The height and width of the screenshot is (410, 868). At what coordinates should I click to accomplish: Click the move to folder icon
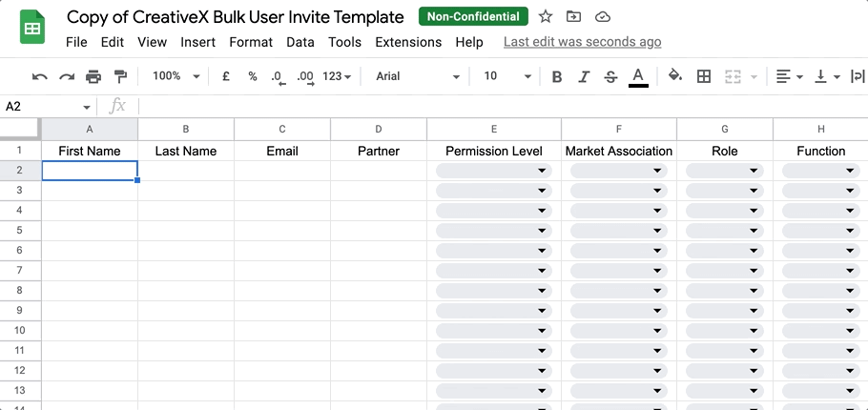click(573, 16)
